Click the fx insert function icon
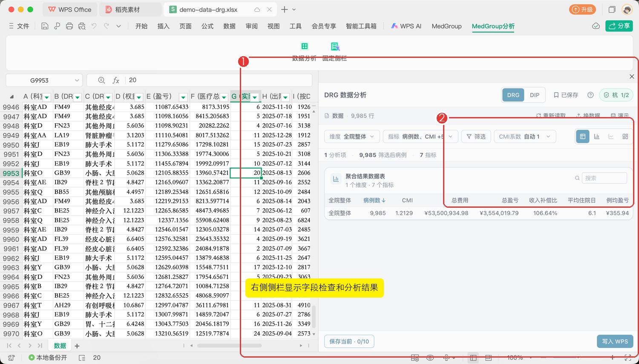Viewport: 639px width, 364px height. [x=116, y=80]
